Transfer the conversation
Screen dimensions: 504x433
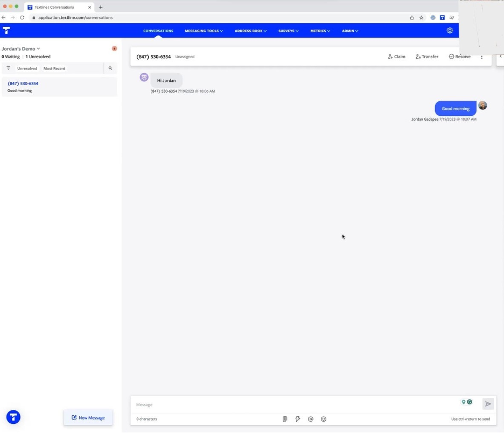(427, 57)
